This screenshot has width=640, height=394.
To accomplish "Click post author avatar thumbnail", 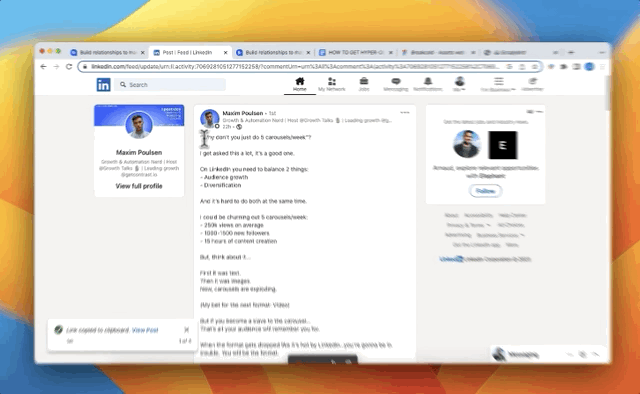I will (x=209, y=119).
